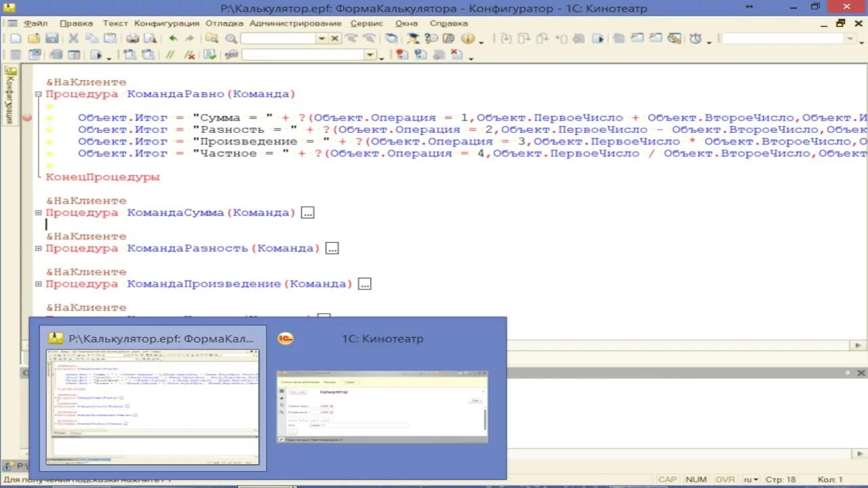Viewport: 868px width, 488px height.
Task: Open the ru keyboard language dropdown
Action: 751,479
